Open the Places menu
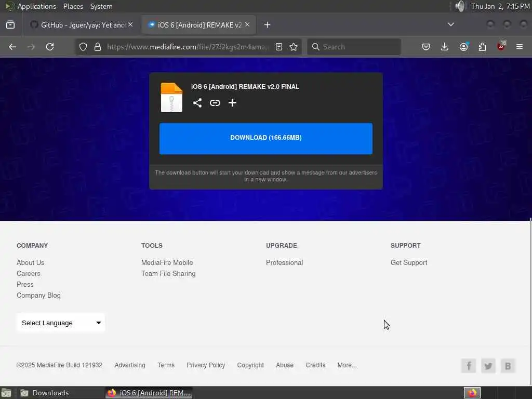 click(73, 6)
